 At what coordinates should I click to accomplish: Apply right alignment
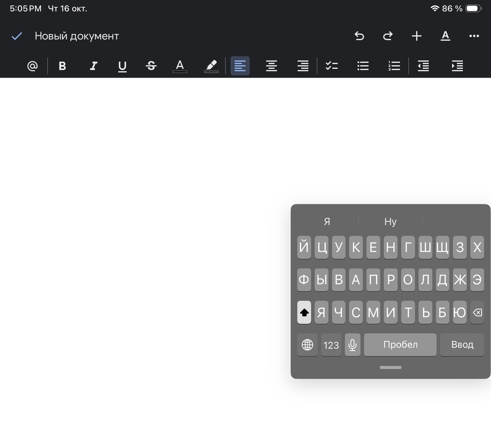302,66
